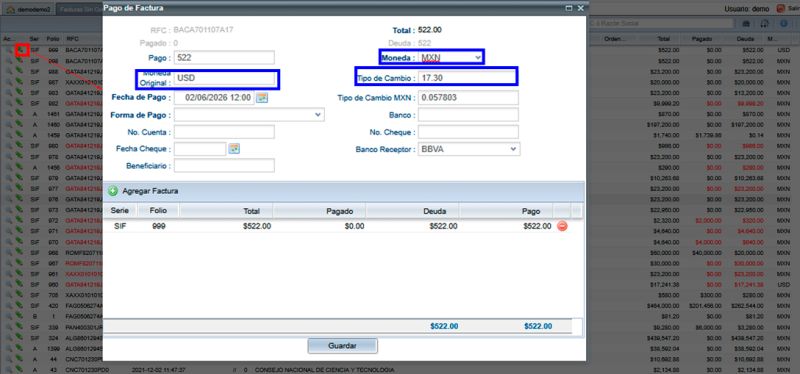Click the home icon on demodemo2 tab

click(10, 10)
